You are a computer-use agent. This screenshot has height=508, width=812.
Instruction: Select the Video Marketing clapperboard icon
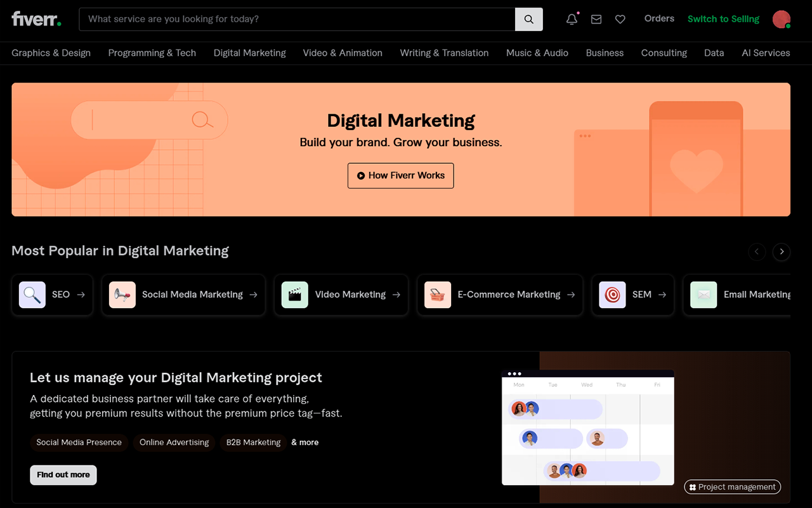294,295
